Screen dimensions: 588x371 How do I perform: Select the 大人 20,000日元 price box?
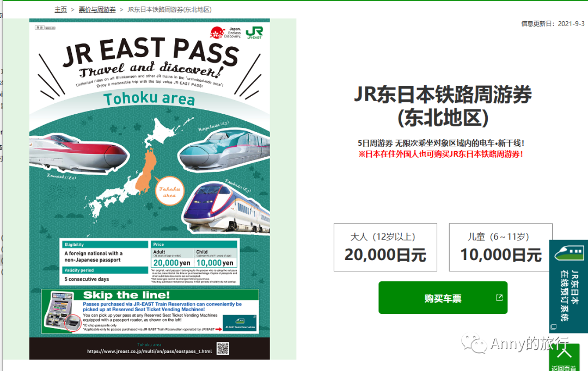385,248
